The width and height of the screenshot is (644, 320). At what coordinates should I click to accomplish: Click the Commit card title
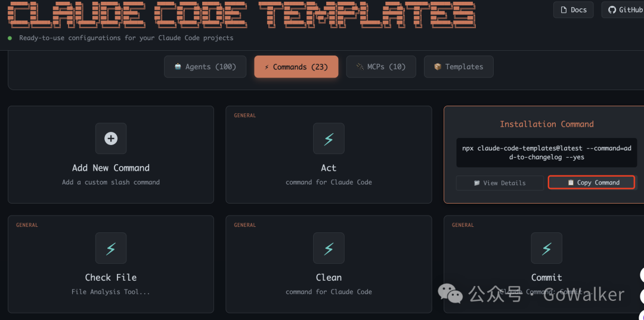(x=546, y=277)
